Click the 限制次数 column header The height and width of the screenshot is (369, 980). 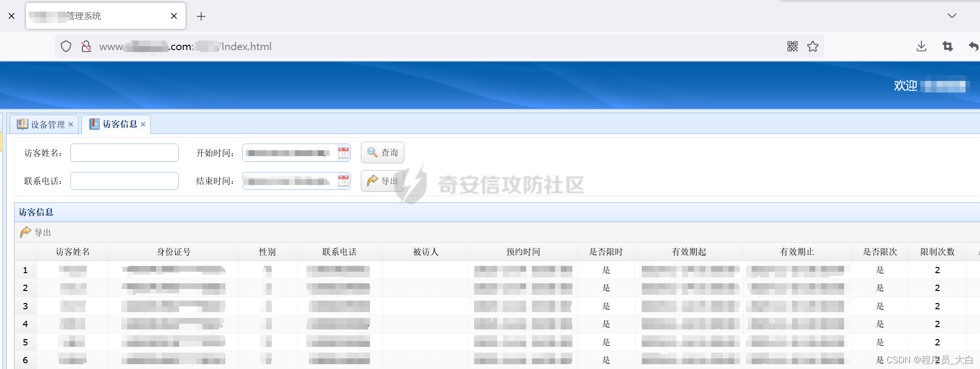click(938, 252)
